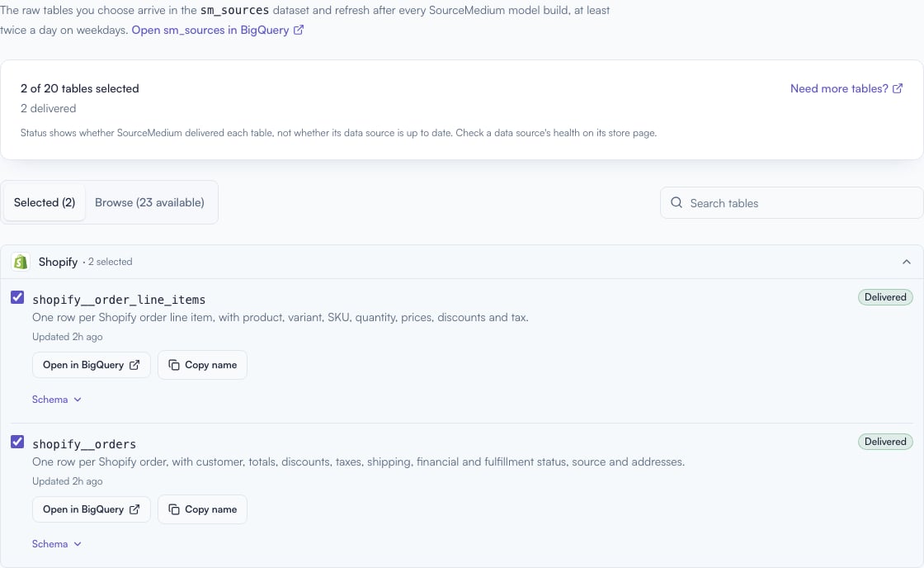Click the "2 of 20 tables selected" heading
Viewport: 924px width, 568px height.
point(79,88)
